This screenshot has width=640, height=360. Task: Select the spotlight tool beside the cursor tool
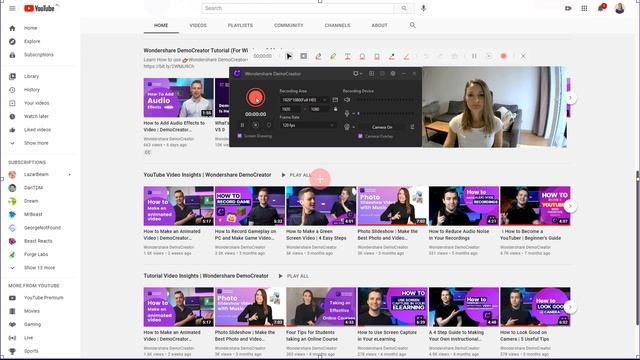tap(304, 56)
